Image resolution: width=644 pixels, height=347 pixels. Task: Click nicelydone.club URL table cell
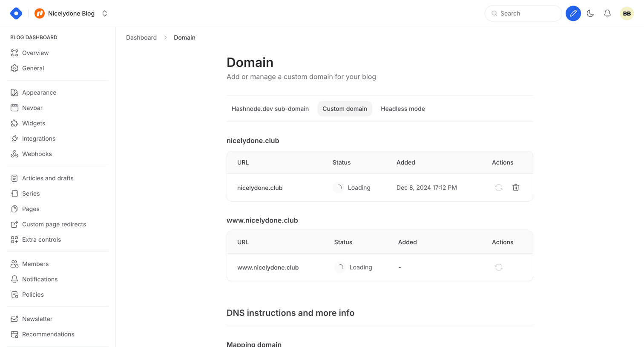[x=260, y=188]
